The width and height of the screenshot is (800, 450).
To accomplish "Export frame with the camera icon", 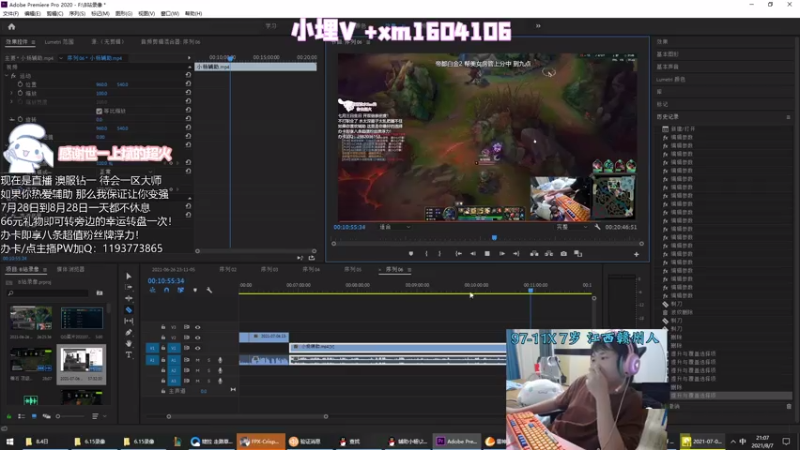I will pos(564,254).
